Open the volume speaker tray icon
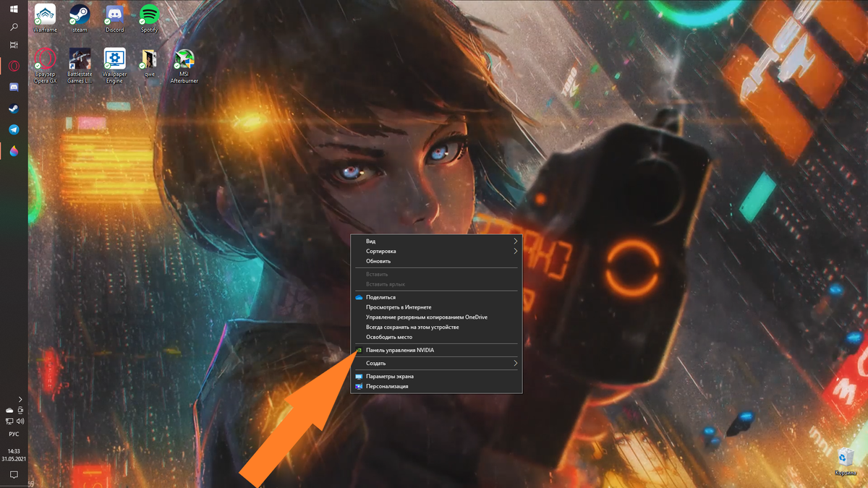Viewport: 868px width, 488px height. (x=20, y=421)
